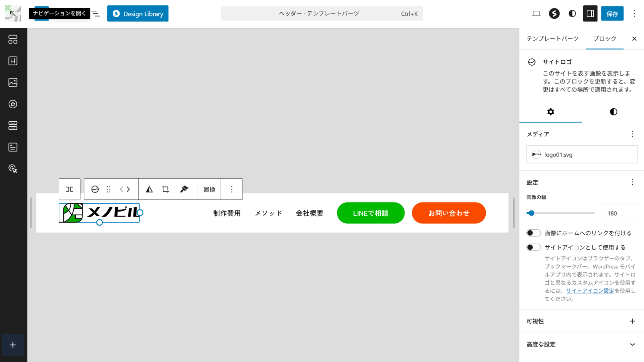Open the サイトアイコン設定 link
Viewport: 644px width, 362px height.
click(590, 291)
